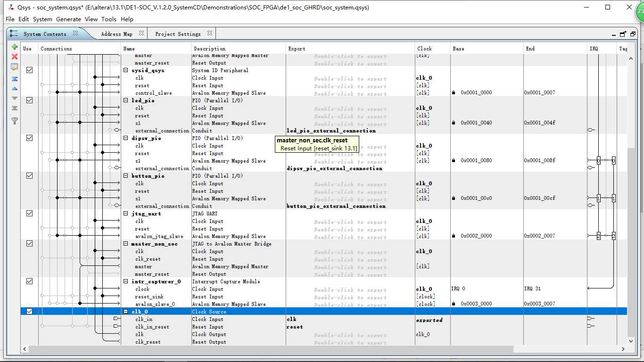
Task: Uncheck the Use box for master_non_sec
Action: tap(29, 243)
